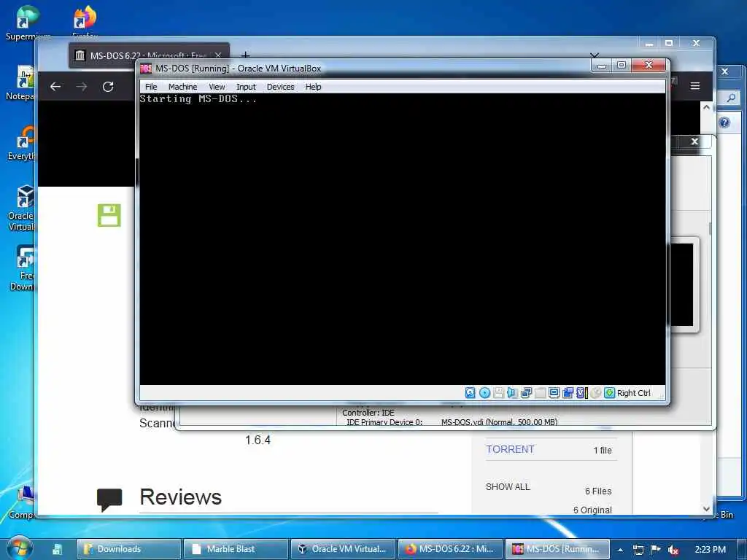Click the blue overlapping squares indicator in VM status bar
The width and height of the screenshot is (747, 560).
[x=568, y=393]
